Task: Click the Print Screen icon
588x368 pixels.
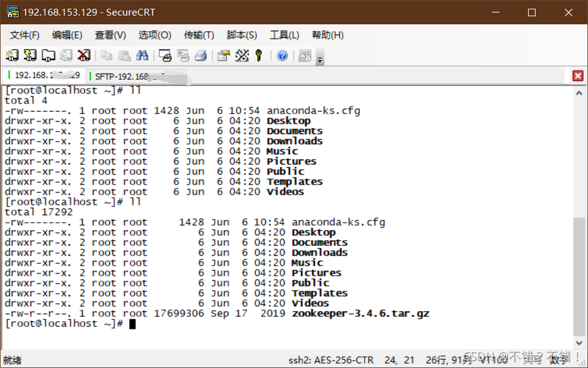Action: click(165, 56)
